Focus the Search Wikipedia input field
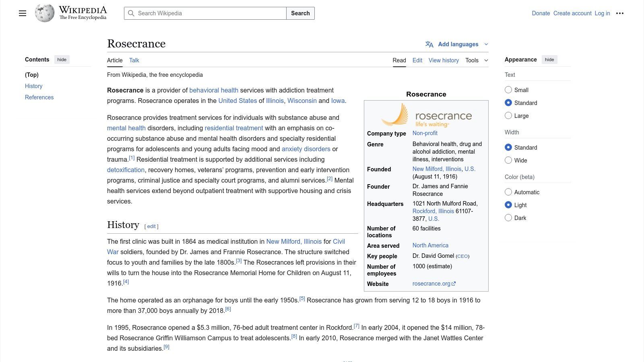 point(205,13)
